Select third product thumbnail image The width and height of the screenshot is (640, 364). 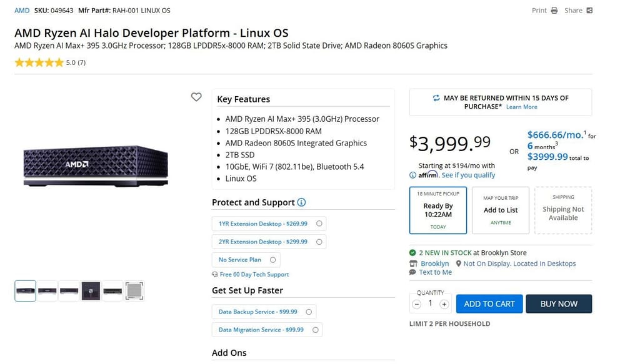(x=69, y=290)
